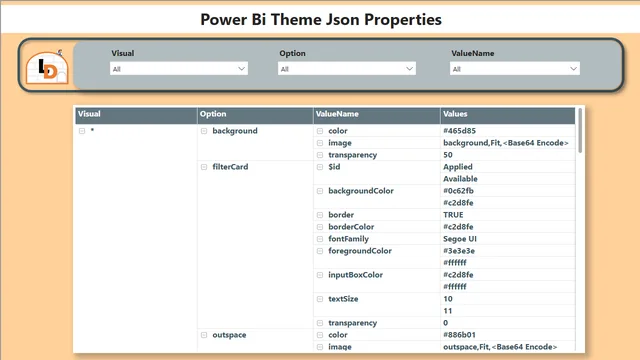Click the Power Bi Theme Json Properties title
Viewport: 640px width, 360px height.
[321, 20]
